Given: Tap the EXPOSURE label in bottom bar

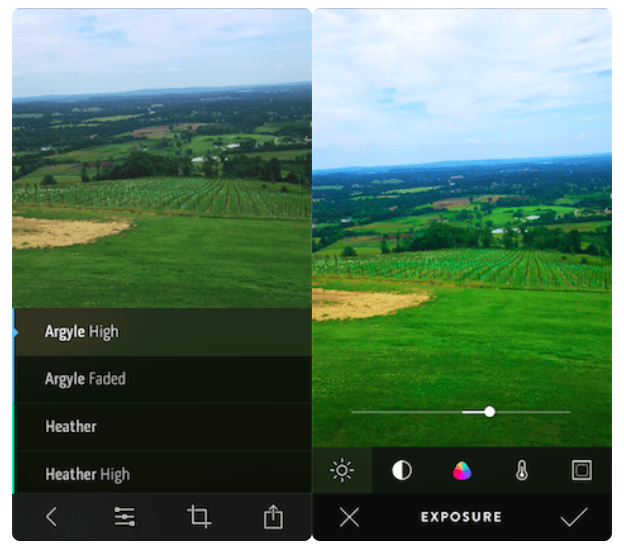Looking at the screenshot, I should [x=461, y=517].
